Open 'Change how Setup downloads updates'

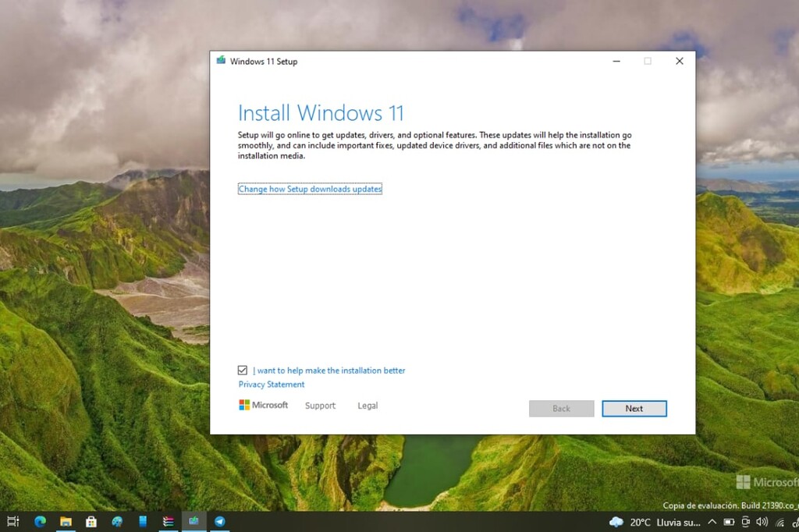(310, 189)
